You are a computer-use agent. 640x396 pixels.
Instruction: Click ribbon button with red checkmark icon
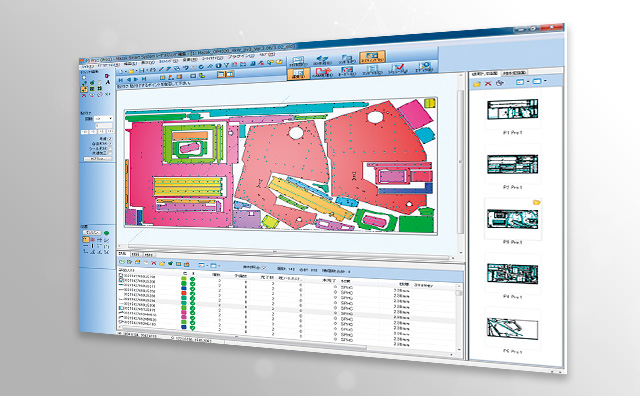click(x=398, y=68)
